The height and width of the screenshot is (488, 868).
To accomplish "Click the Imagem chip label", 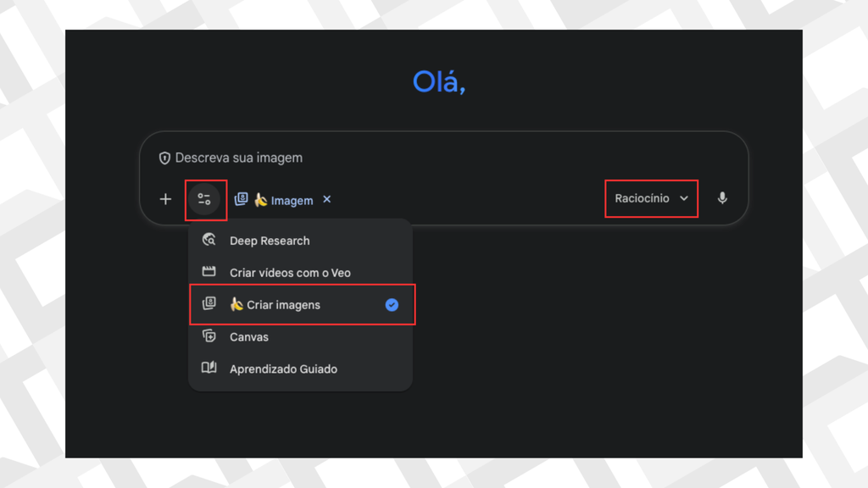I will click(292, 201).
